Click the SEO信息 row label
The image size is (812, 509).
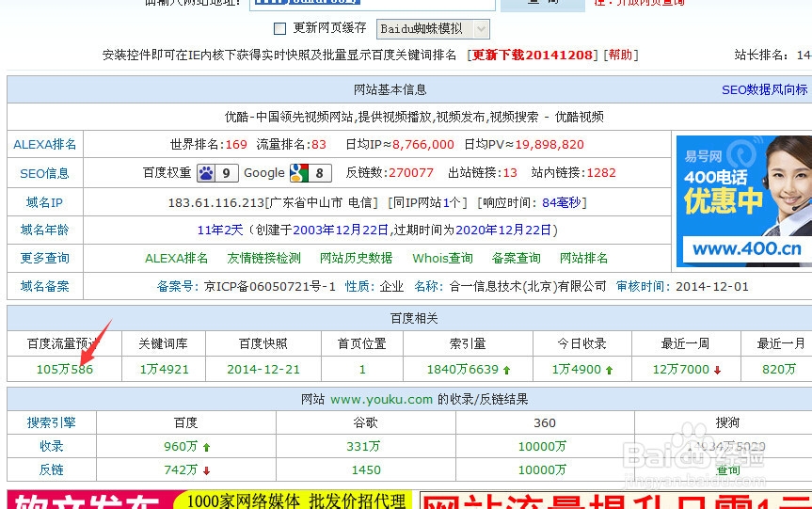44,173
